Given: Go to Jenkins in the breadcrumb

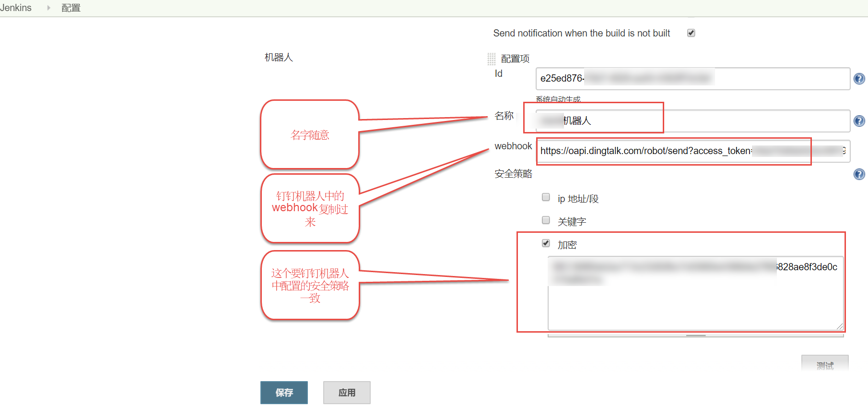Looking at the screenshot, I should point(16,8).
